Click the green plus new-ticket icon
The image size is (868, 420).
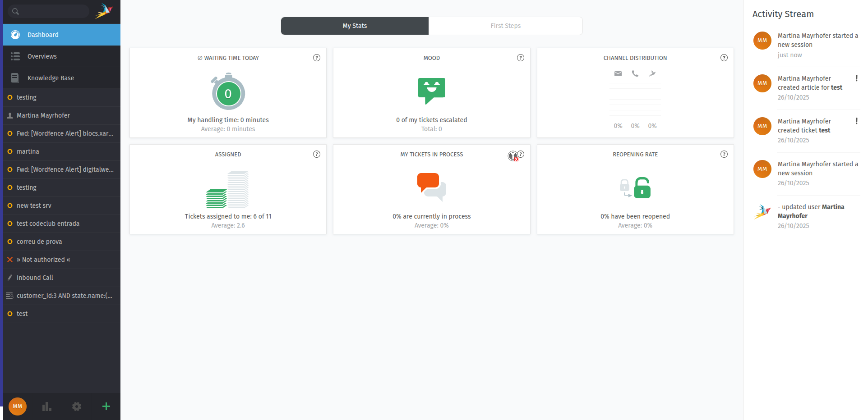(106, 406)
